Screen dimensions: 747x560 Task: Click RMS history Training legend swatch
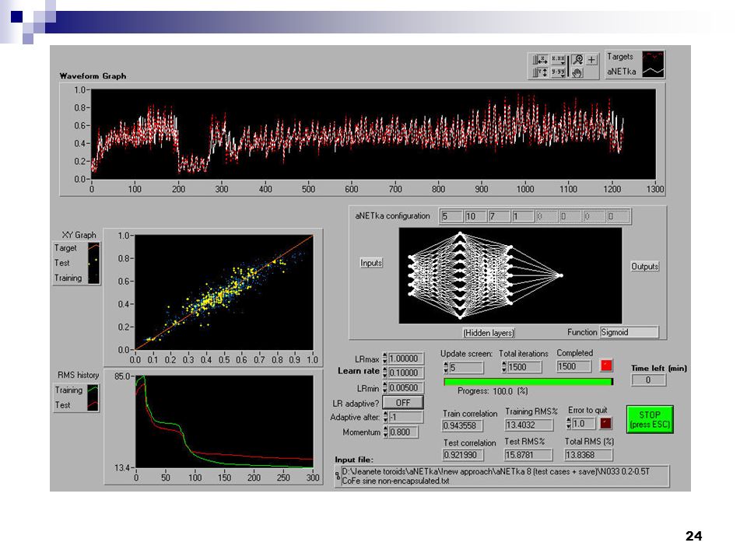[93, 390]
